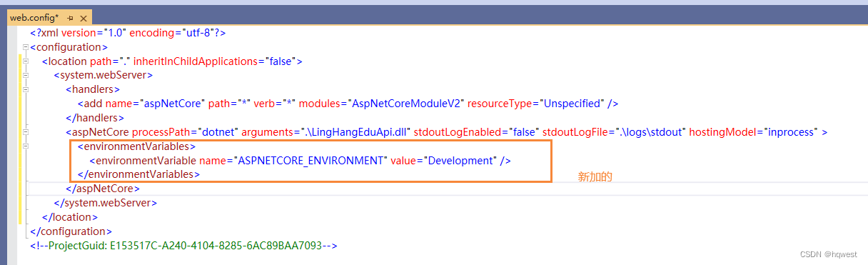Place cursor in AspNetCoreModuleV2 text
Viewport: 868px width, 265px height.
(x=408, y=104)
